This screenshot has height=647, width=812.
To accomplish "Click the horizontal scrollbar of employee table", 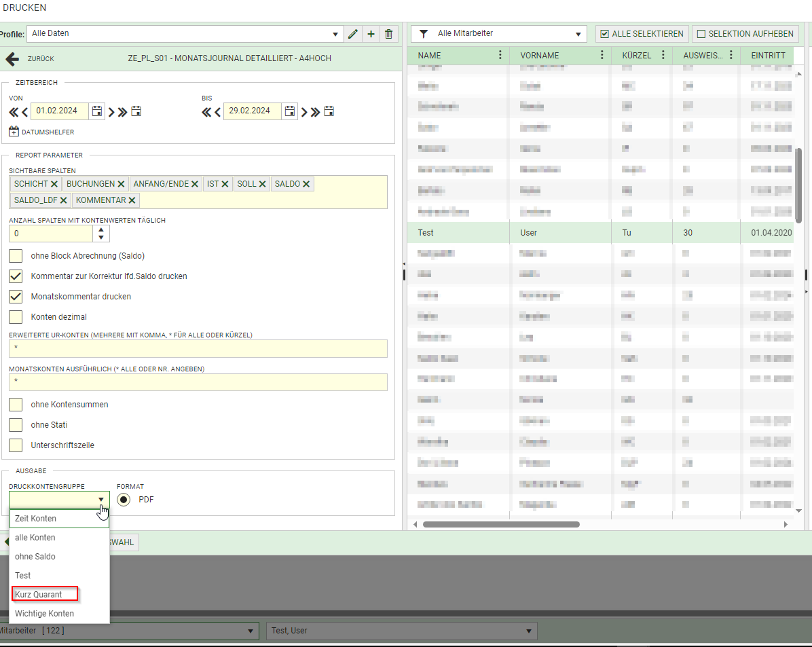I will pyautogui.click(x=501, y=524).
